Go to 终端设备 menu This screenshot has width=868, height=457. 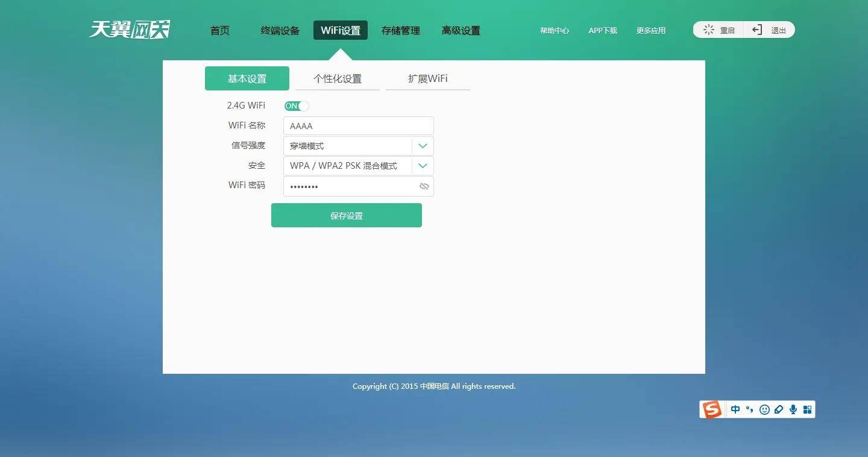tap(280, 30)
